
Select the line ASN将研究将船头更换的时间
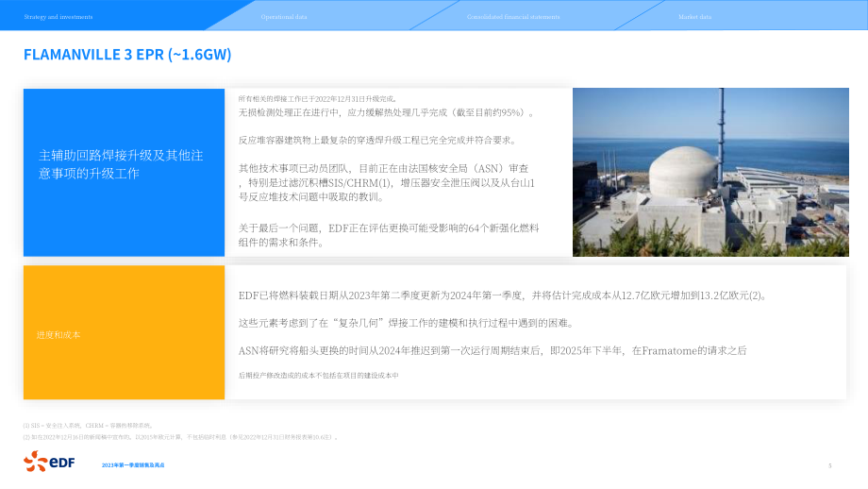[x=492, y=351]
